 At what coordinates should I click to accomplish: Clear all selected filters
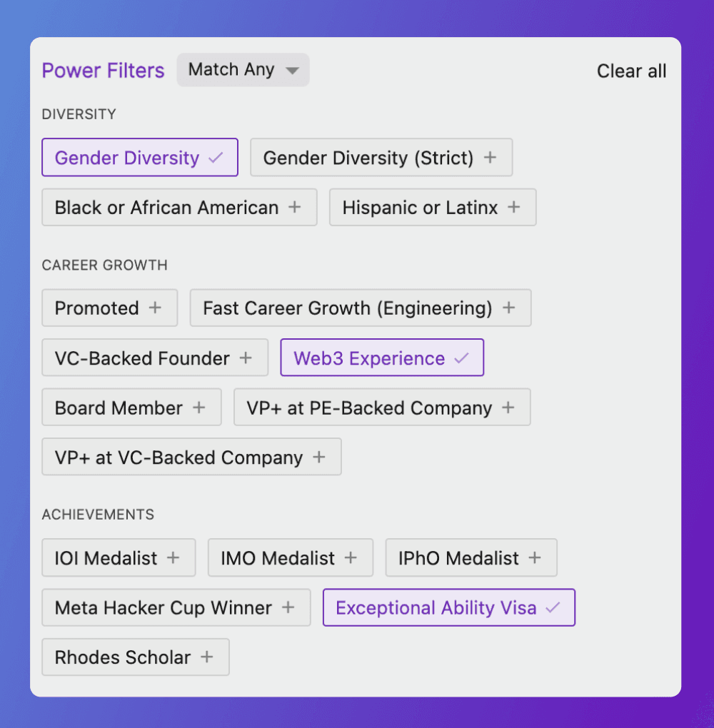point(631,71)
